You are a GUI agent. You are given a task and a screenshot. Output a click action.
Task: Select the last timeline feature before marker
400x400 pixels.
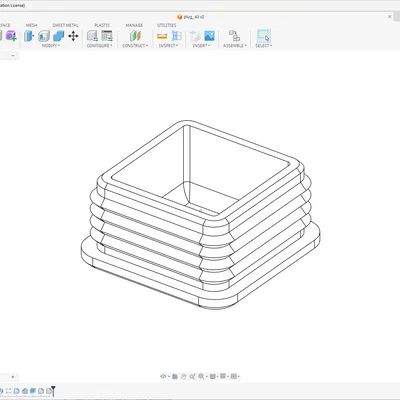(49, 391)
